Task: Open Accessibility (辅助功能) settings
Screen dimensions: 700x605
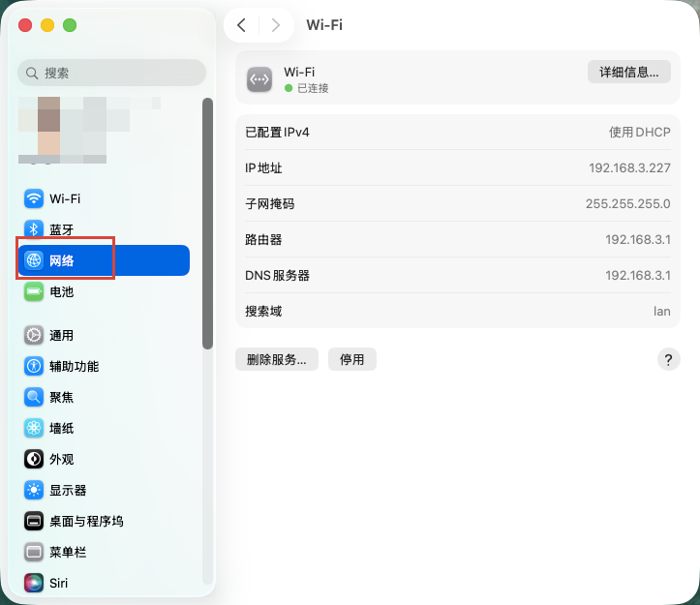Action: pyautogui.click(x=107, y=366)
